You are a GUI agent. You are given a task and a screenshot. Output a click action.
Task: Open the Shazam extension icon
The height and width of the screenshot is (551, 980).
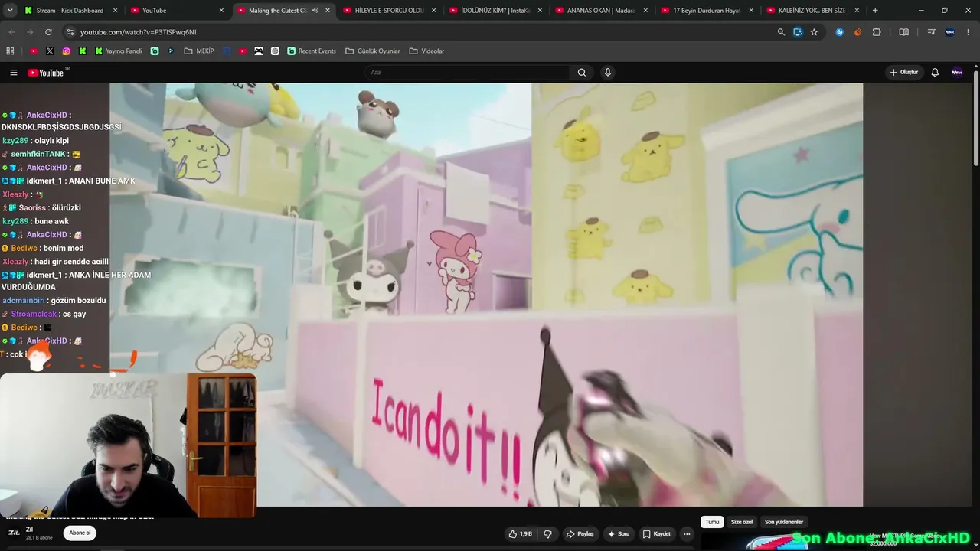tap(840, 32)
